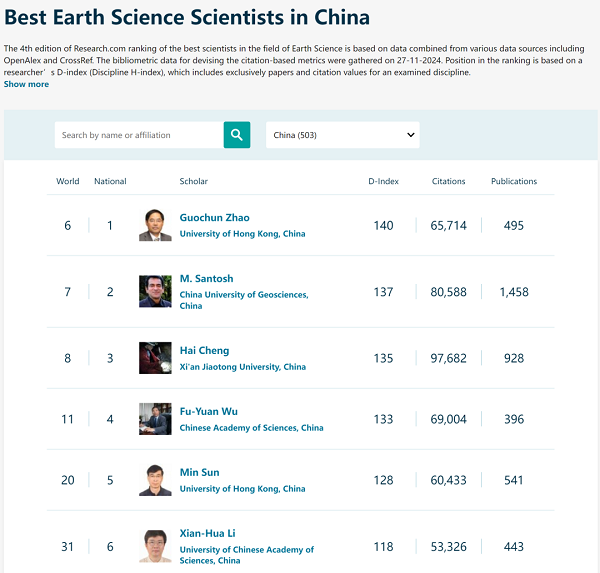Click the search by name or affiliation field
The width and height of the screenshot is (600, 573).
138,135
